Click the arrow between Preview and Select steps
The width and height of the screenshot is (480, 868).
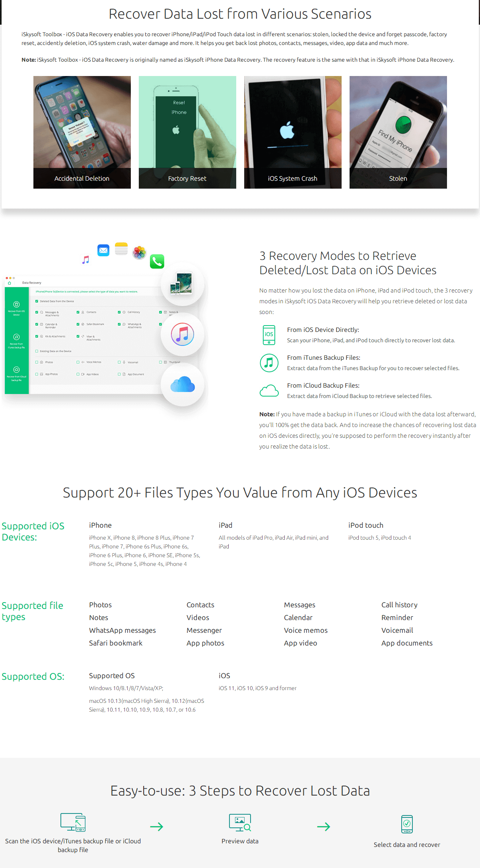click(324, 827)
